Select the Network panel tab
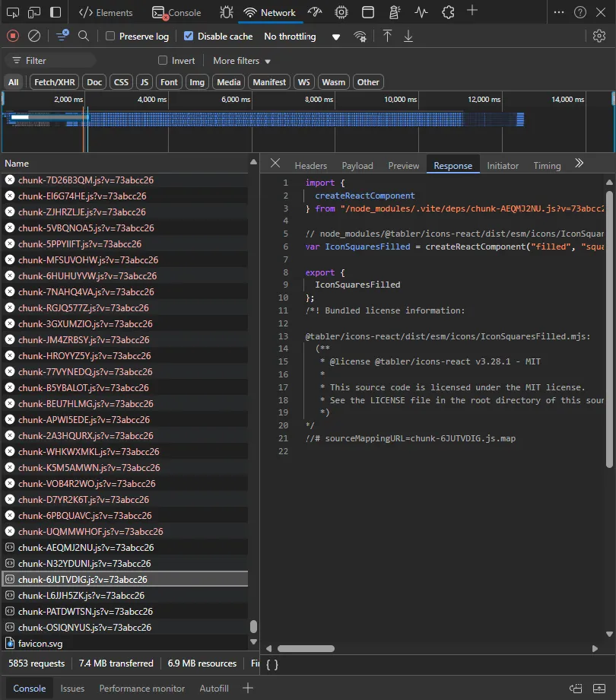 [x=269, y=12]
